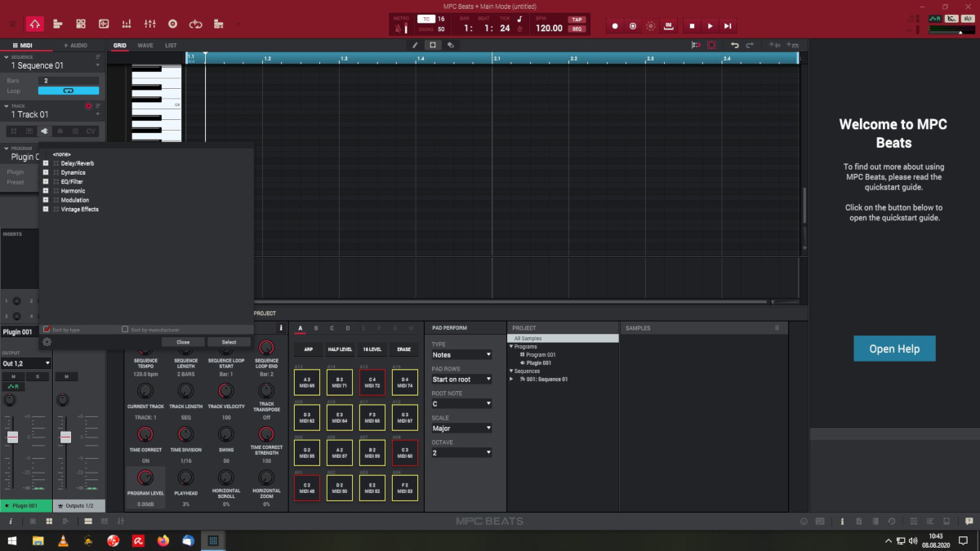Open the Pad Mixer bars icon
980x551 pixels.
click(127, 24)
